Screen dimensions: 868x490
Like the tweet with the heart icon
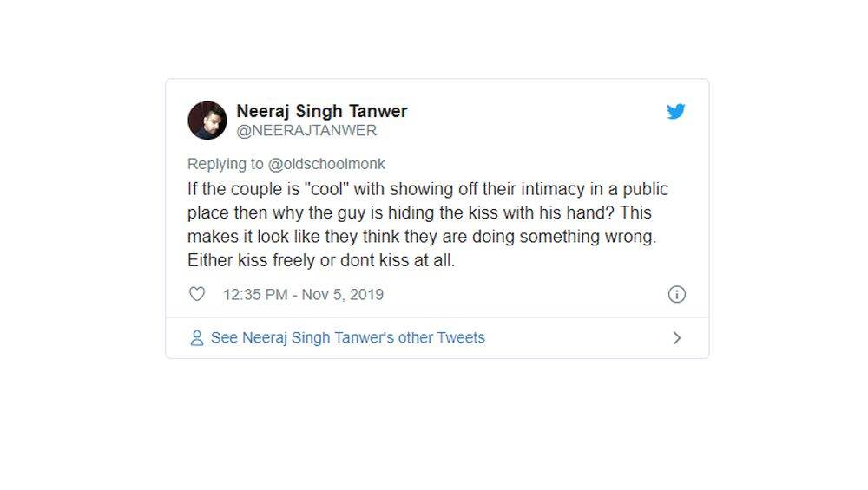coord(197,294)
